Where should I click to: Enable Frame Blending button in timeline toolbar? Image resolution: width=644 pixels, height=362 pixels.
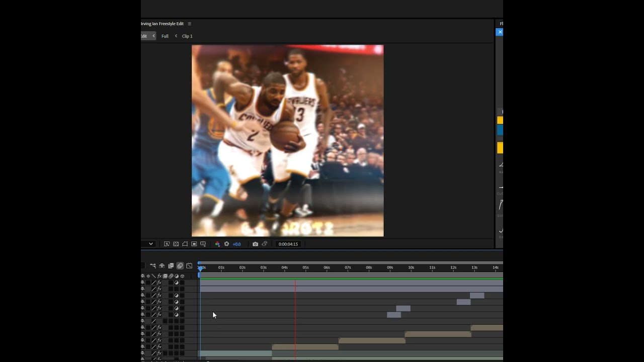pos(171,265)
